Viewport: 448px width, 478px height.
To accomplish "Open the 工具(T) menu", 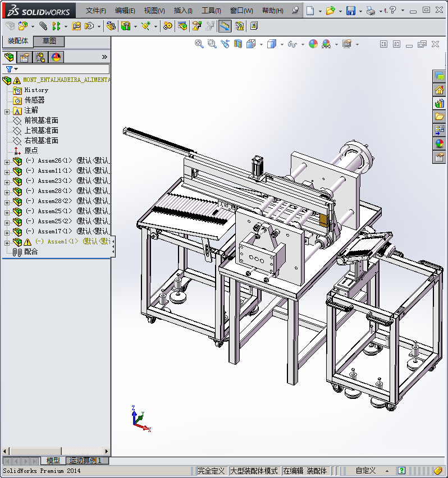I will [x=211, y=11].
